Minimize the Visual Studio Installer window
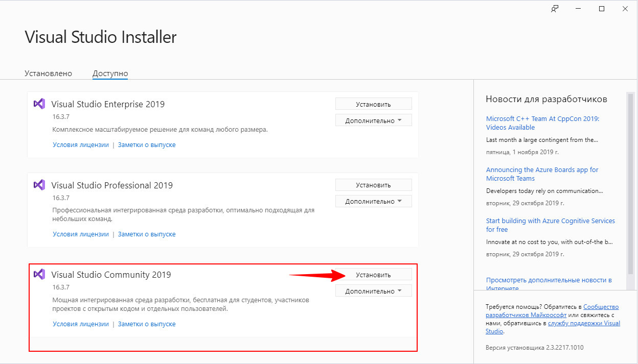This screenshot has width=638, height=364. [578, 9]
